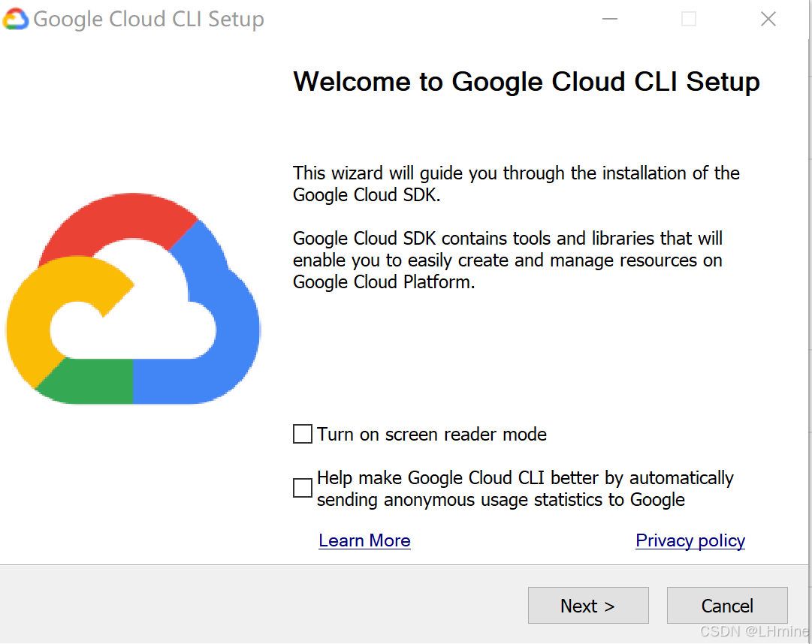This screenshot has width=812, height=644.
Task: Open the Privacy policy link
Action: tap(690, 540)
